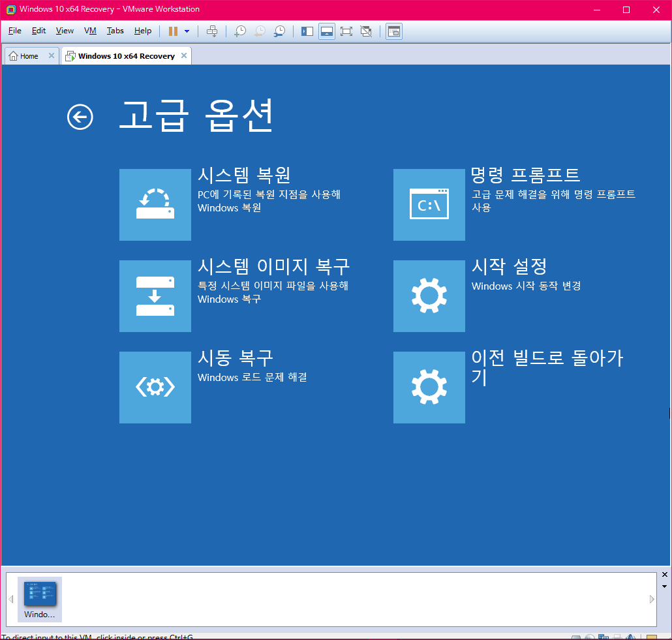Maximize the VMware Workstation window
The width and height of the screenshot is (672, 640).
coord(626,10)
